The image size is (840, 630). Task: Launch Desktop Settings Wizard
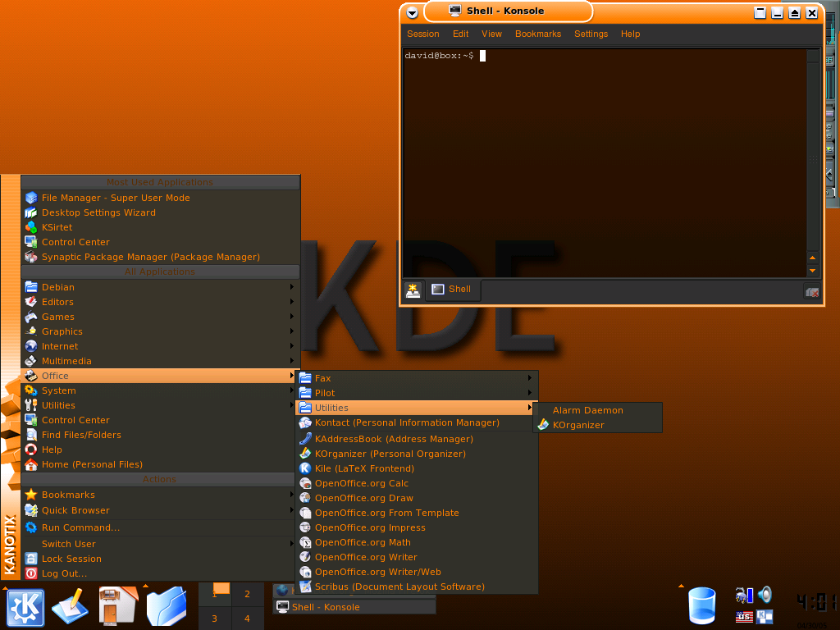pyautogui.click(x=160, y=212)
